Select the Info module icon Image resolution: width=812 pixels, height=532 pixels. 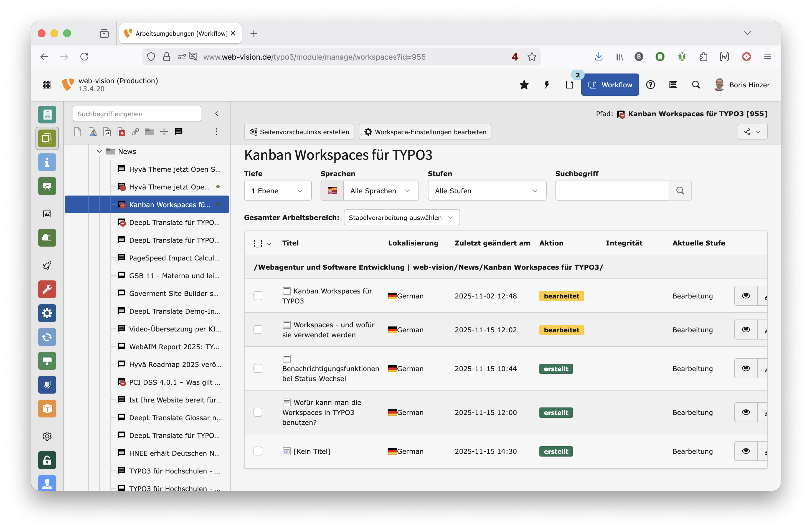point(47,162)
